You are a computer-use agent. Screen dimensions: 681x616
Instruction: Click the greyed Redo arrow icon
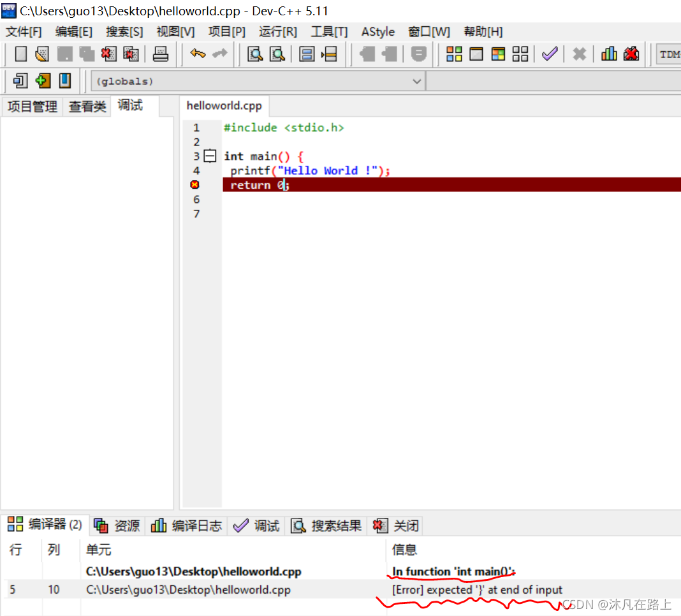[x=220, y=54]
